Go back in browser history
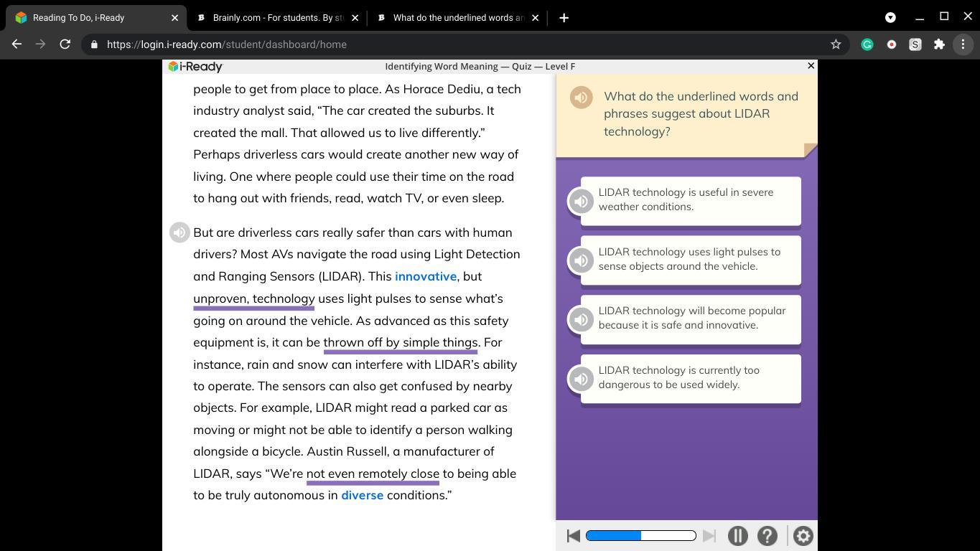980x551 pixels. click(x=17, y=44)
